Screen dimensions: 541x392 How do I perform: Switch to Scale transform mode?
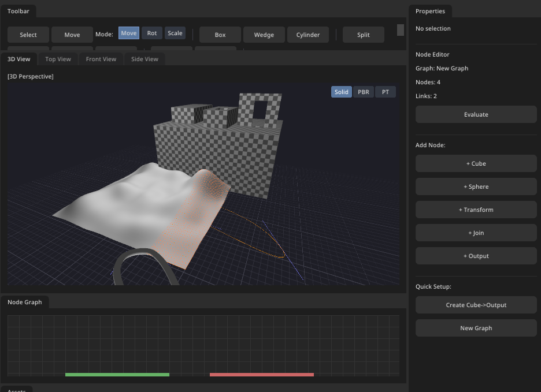175,33
